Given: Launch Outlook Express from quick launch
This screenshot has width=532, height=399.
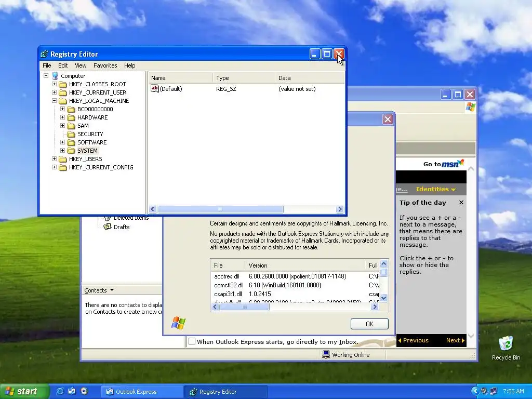Looking at the screenshot, I should coord(72,391).
